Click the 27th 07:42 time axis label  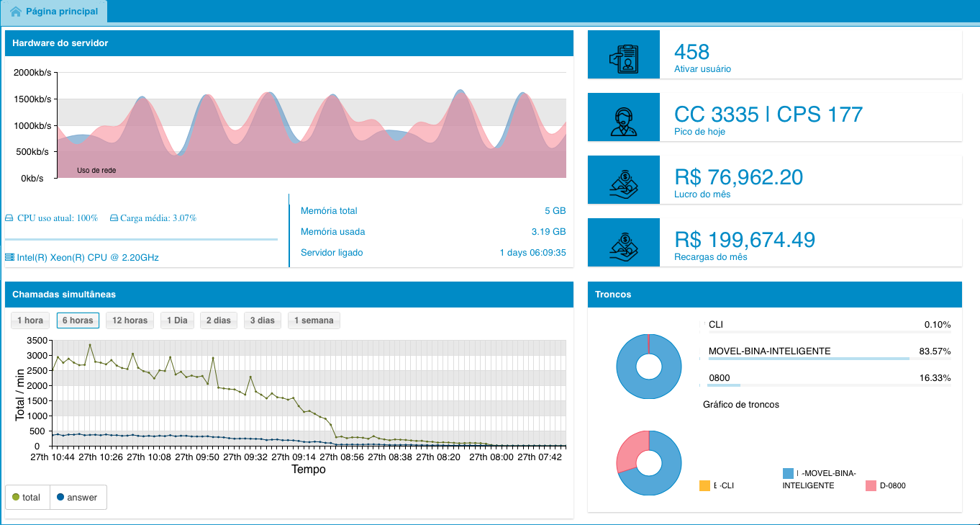tap(540, 457)
